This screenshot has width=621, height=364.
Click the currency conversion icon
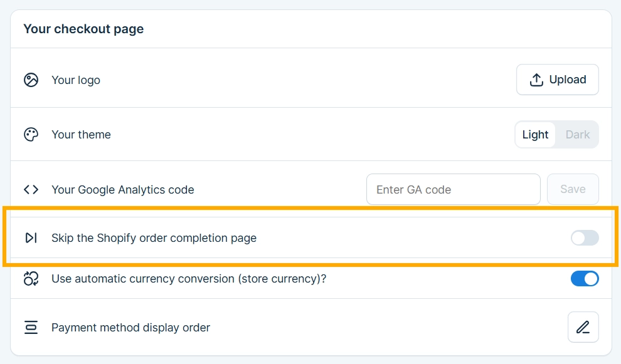pos(31,279)
